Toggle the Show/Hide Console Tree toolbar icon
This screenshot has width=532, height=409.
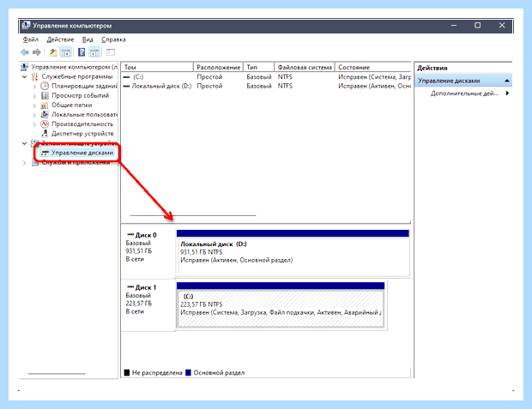[66, 52]
